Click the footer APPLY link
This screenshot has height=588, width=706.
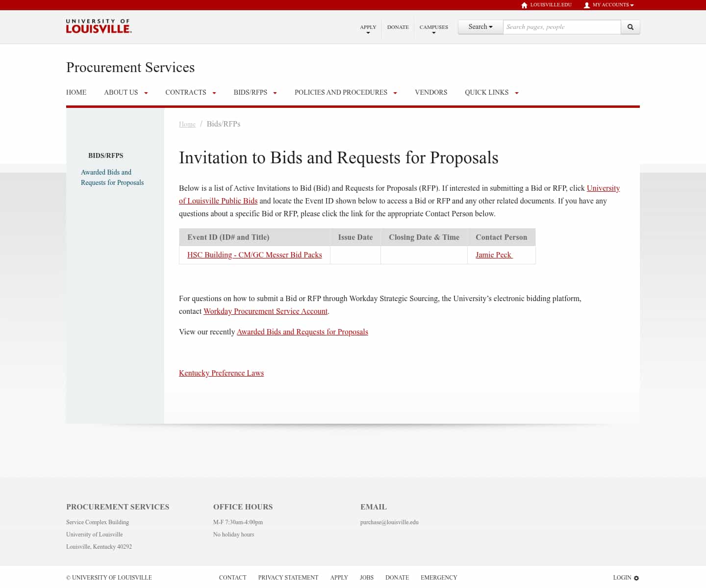pos(339,578)
